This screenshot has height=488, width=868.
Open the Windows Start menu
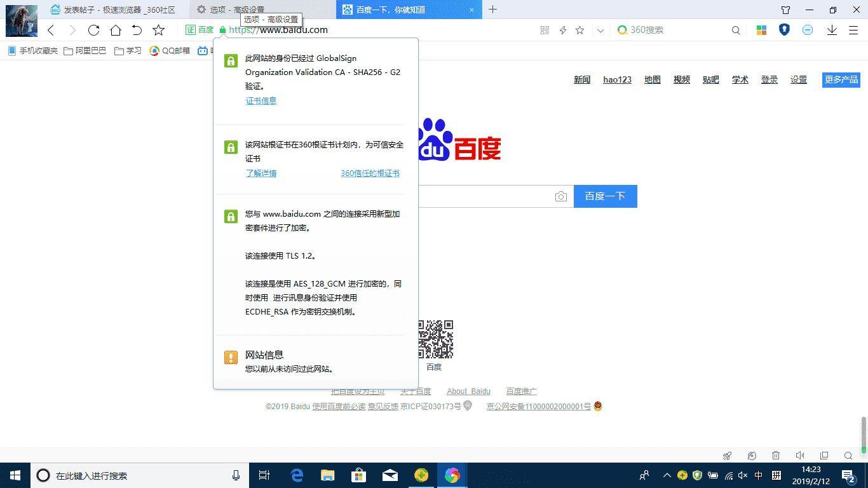pos(15,475)
